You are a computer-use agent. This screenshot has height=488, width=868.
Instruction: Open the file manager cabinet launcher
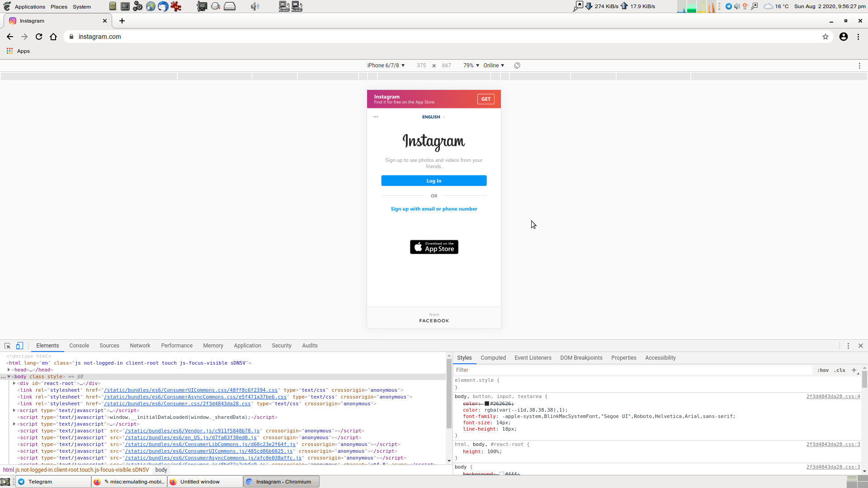coord(113,6)
